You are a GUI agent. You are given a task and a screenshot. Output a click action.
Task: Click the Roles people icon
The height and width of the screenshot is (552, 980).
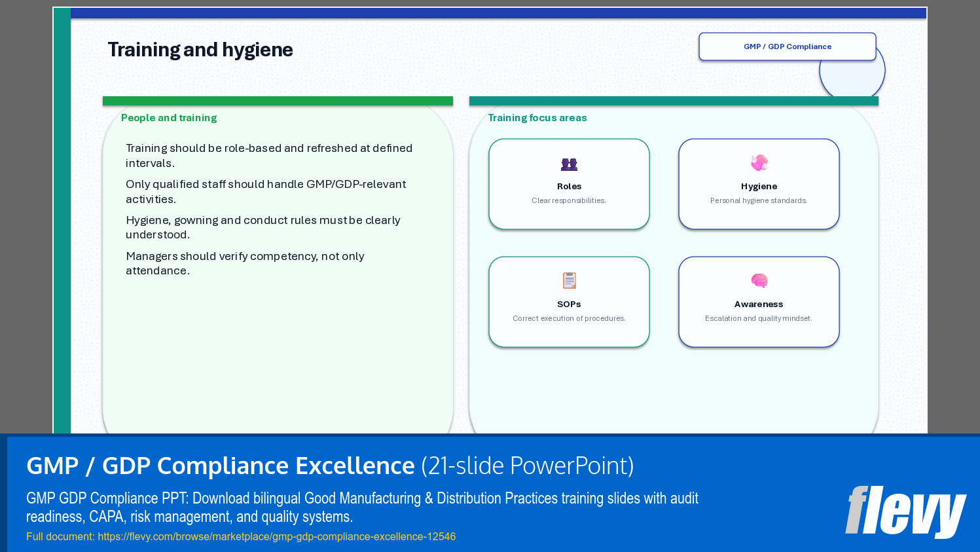(569, 164)
